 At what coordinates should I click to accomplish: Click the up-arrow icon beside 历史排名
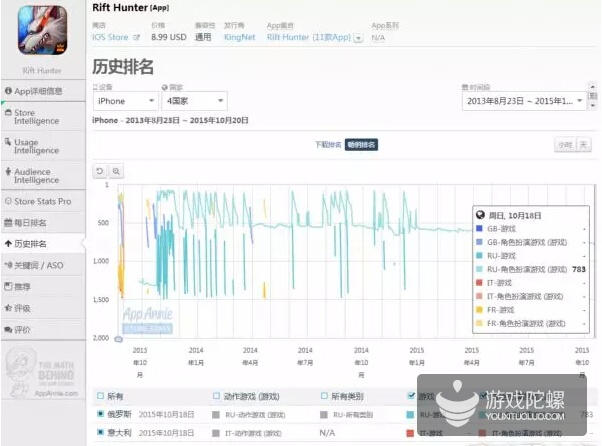coord(8,243)
